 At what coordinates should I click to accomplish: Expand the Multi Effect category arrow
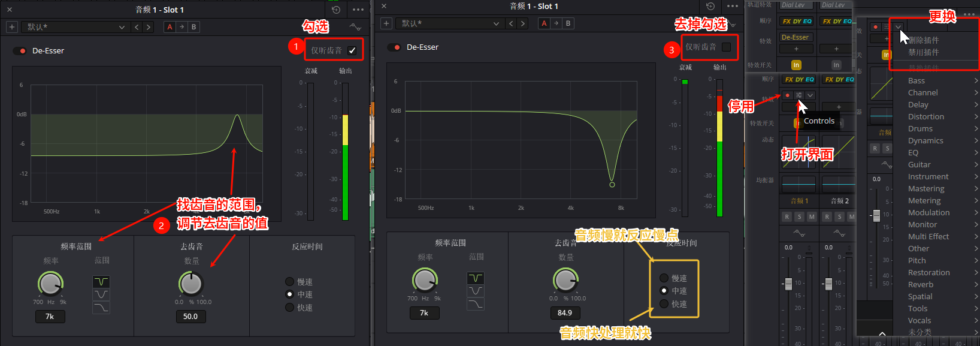976,236
